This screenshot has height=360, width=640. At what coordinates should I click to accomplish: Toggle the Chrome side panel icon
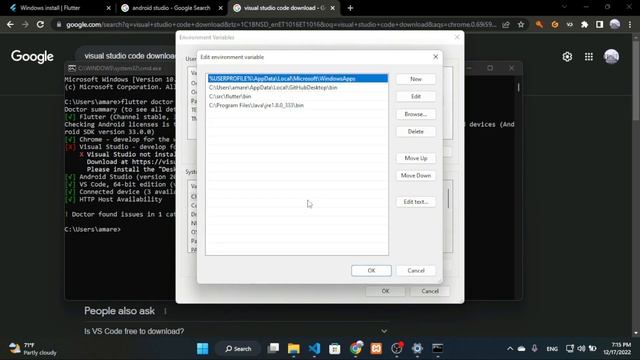[599, 24]
